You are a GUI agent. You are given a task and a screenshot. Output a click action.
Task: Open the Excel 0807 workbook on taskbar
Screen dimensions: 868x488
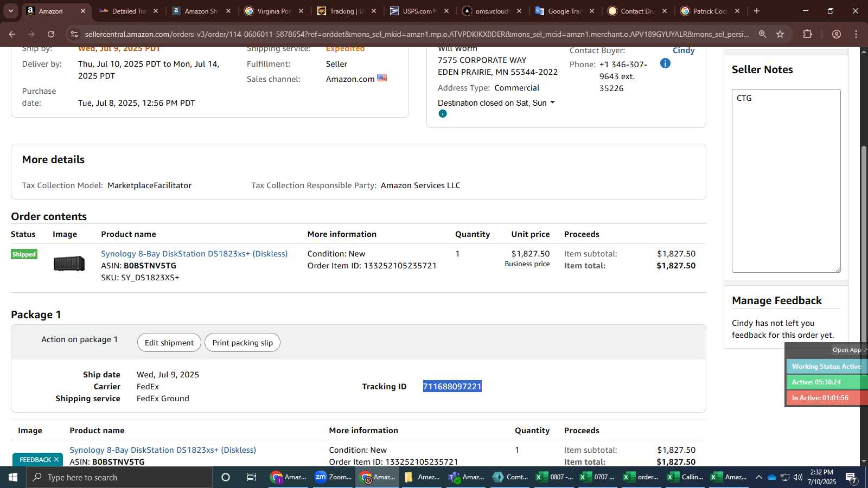coord(554,477)
